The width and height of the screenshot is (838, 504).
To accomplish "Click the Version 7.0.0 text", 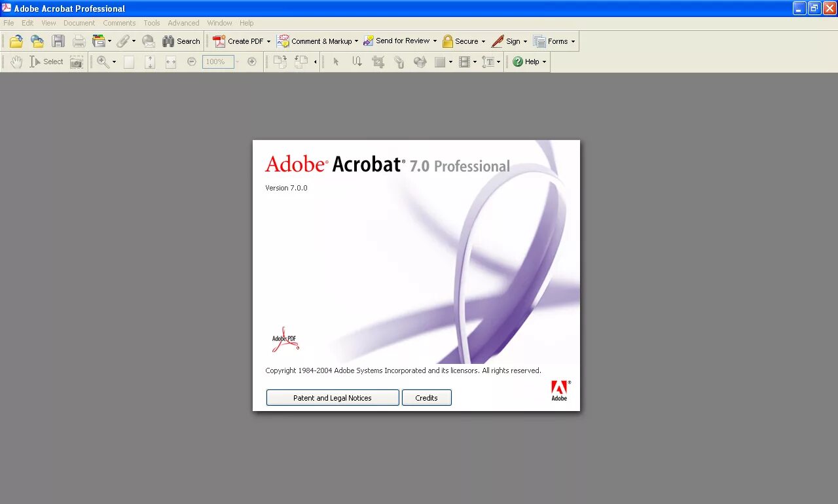I will click(286, 188).
